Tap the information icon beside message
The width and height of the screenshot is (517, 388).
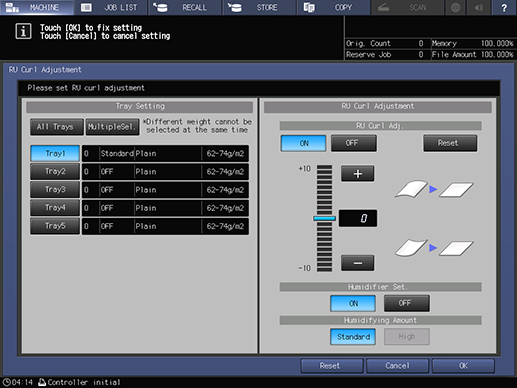[x=23, y=31]
